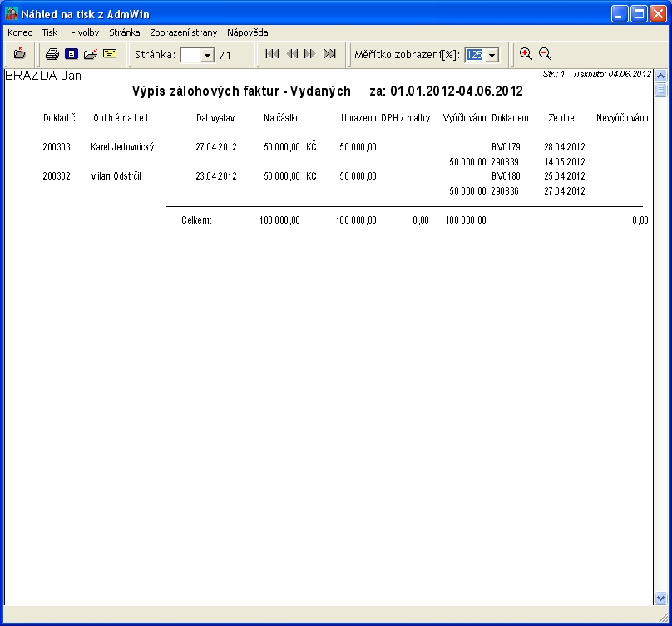Image resolution: width=672 pixels, height=626 pixels.
Task: Open the Měřítko zobrazení scale dropdown
Action: click(492, 55)
